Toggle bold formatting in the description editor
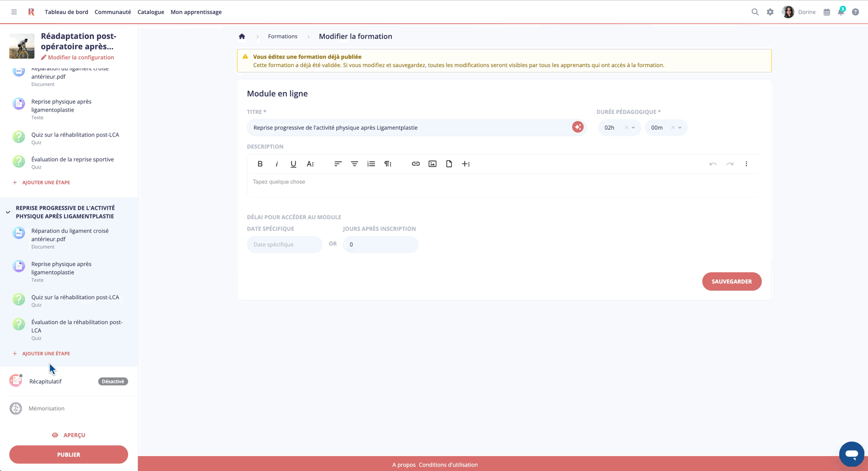868x471 pixels. [x=260, y=164]
